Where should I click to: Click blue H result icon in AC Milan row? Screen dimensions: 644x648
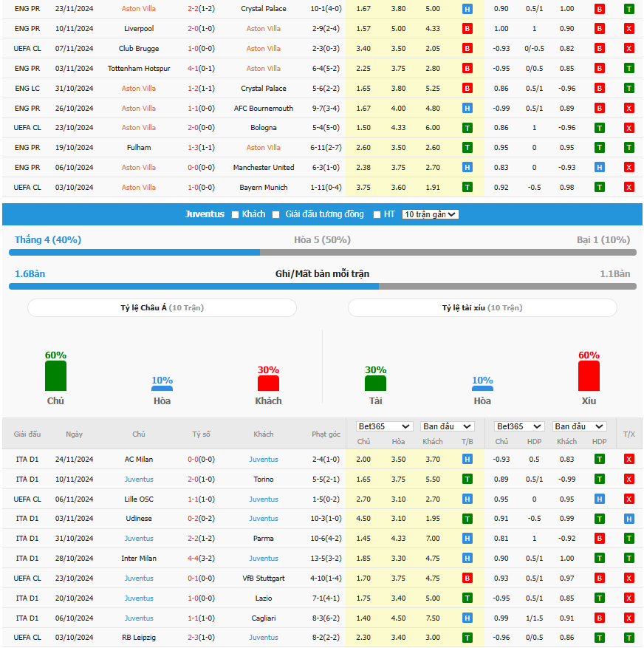[467, 459]
